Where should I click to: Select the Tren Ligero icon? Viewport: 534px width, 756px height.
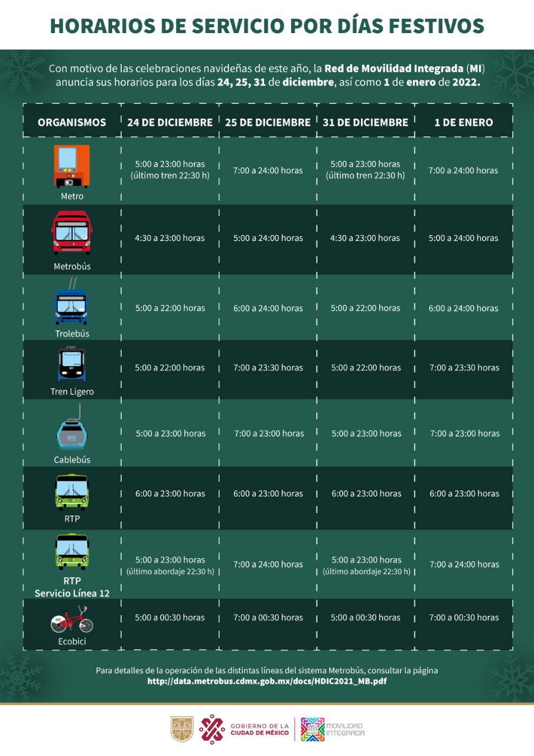pos(72,365)
